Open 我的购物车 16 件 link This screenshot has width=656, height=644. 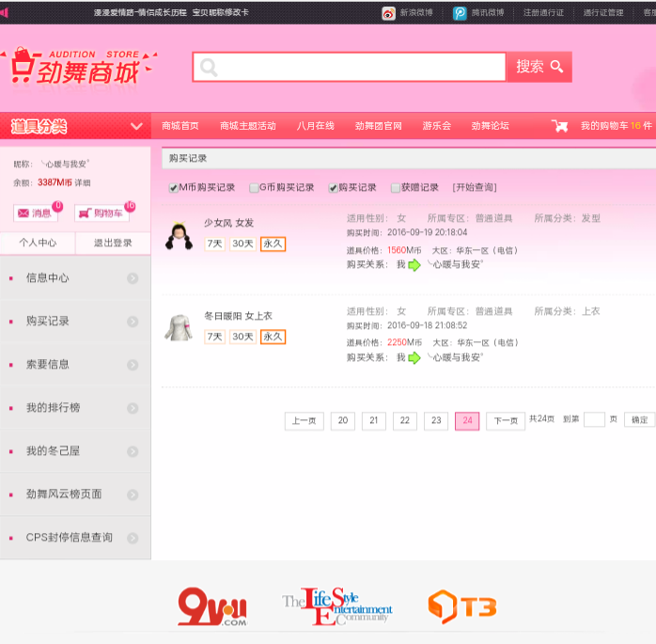point(617,126)
